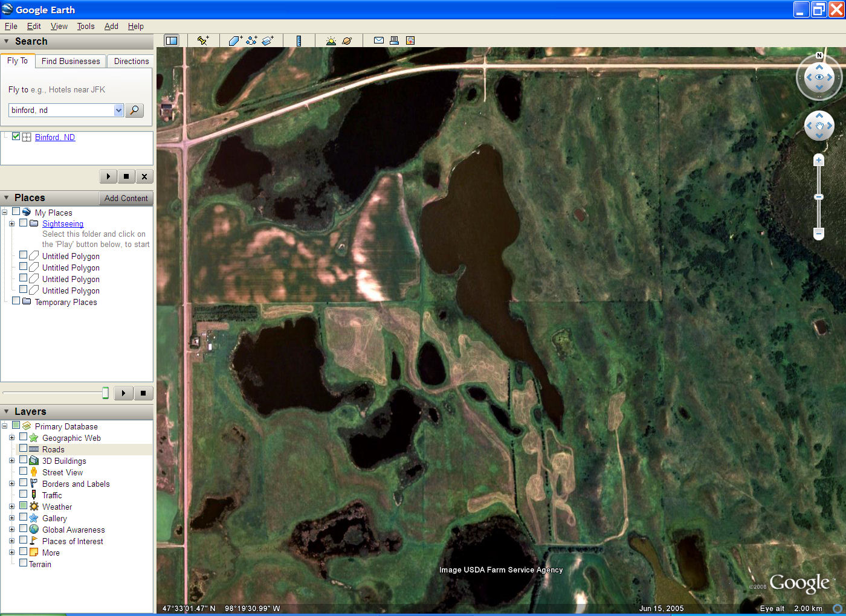Click the 3D Buildings layer icon
Screen dimensions: 846x616
[x=34, y=460]
